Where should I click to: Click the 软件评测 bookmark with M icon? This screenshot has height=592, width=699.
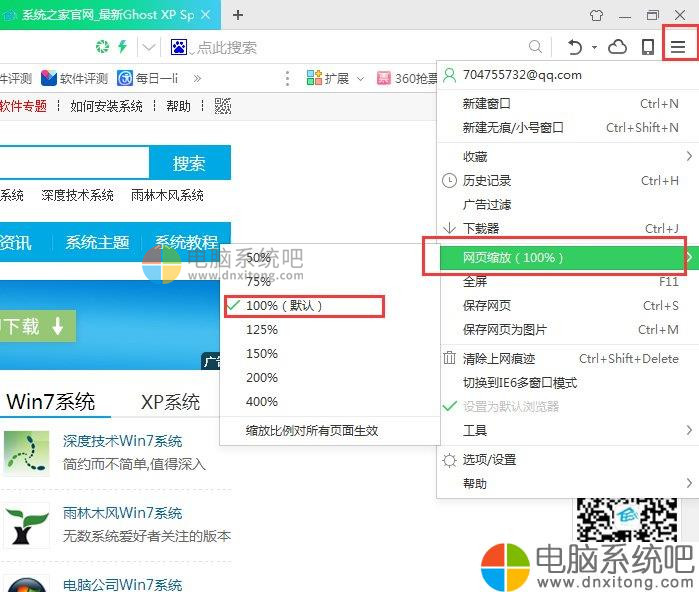pos(74,78)
